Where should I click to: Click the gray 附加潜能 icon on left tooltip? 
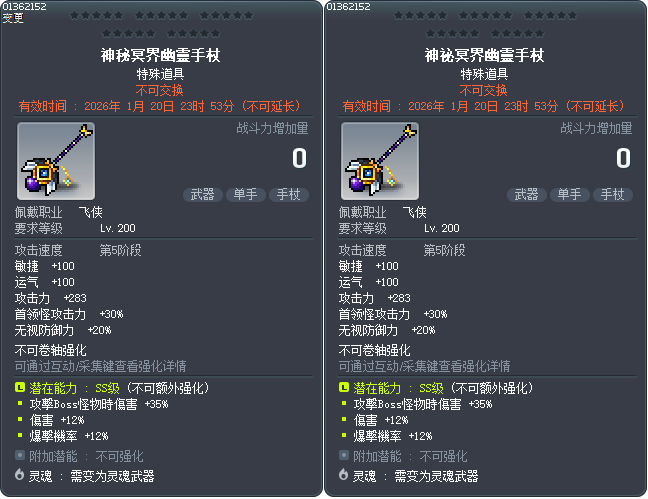(20, 455)
